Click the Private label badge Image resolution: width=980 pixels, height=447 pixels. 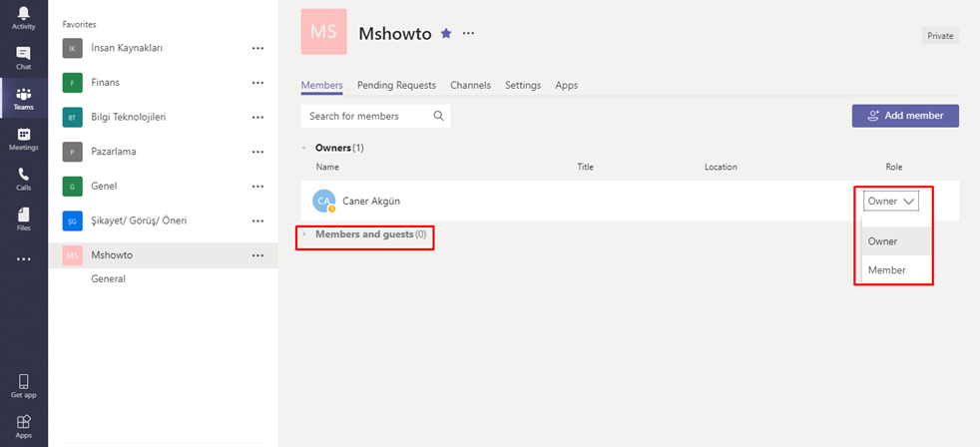tap(940, 36)
